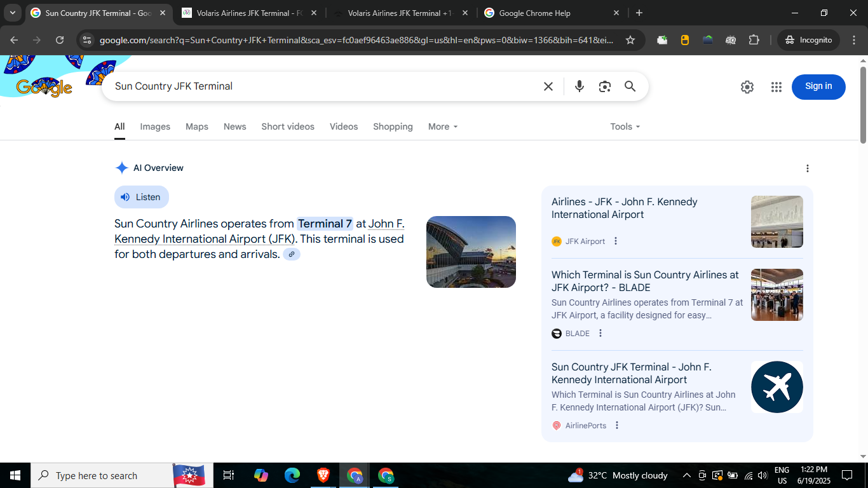Click the Chrome address bar URL
The image size is (868, 488).
[356, 40]
